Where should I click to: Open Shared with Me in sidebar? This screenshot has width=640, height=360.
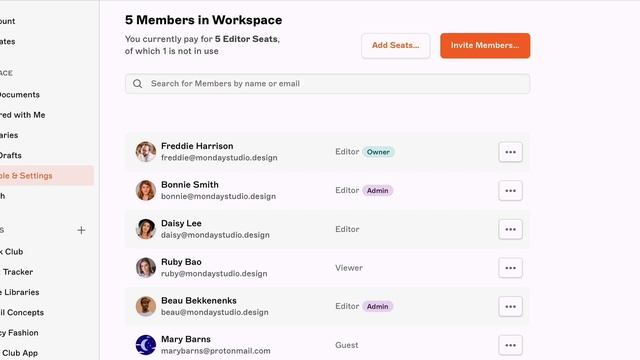(22, 115)
